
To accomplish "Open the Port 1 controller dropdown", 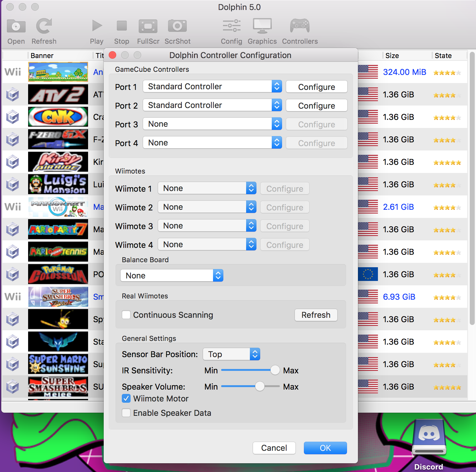I will [x=212, y=86].
